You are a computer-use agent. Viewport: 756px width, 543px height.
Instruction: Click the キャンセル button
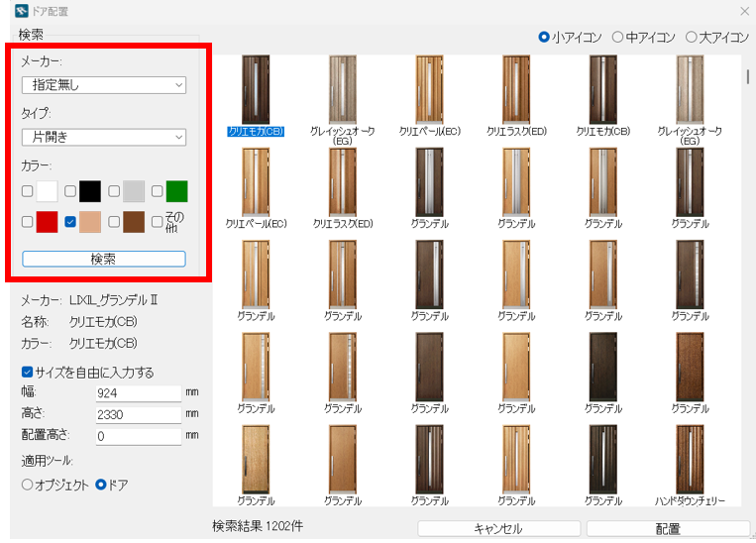[x=497, y=529]
